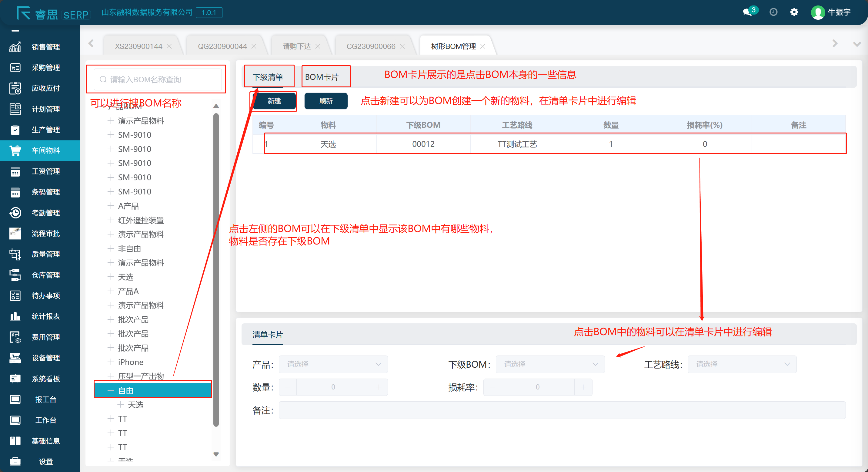Screen dimensions: 868x472
Task: Click the 考勤管理 clock icon in sidebar
Action: pyautogui.click(x=15, y=213)
